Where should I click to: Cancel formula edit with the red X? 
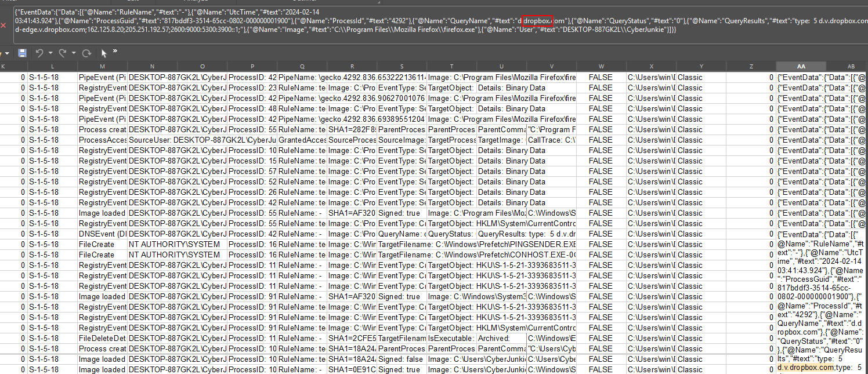(x=4, y=25)
